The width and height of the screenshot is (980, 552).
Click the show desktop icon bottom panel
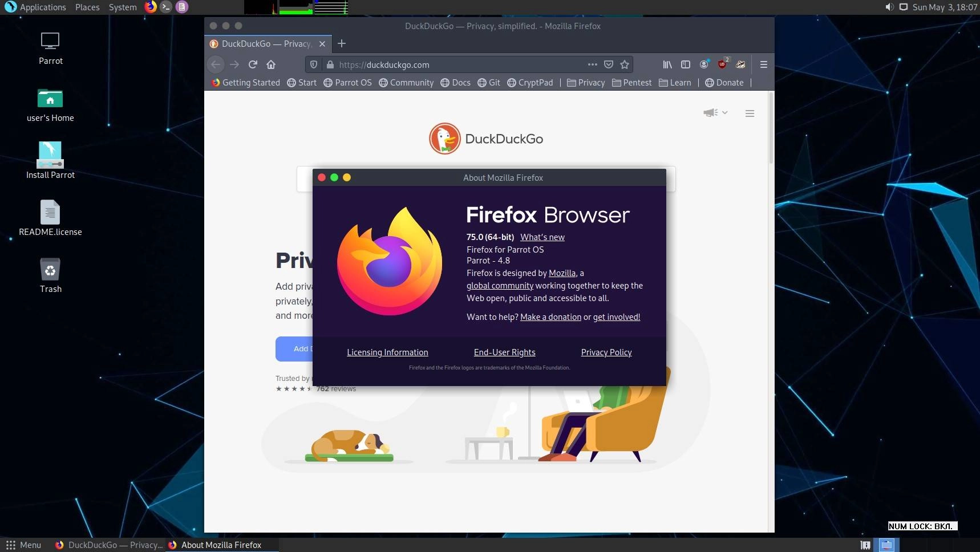tap(865, 545)
